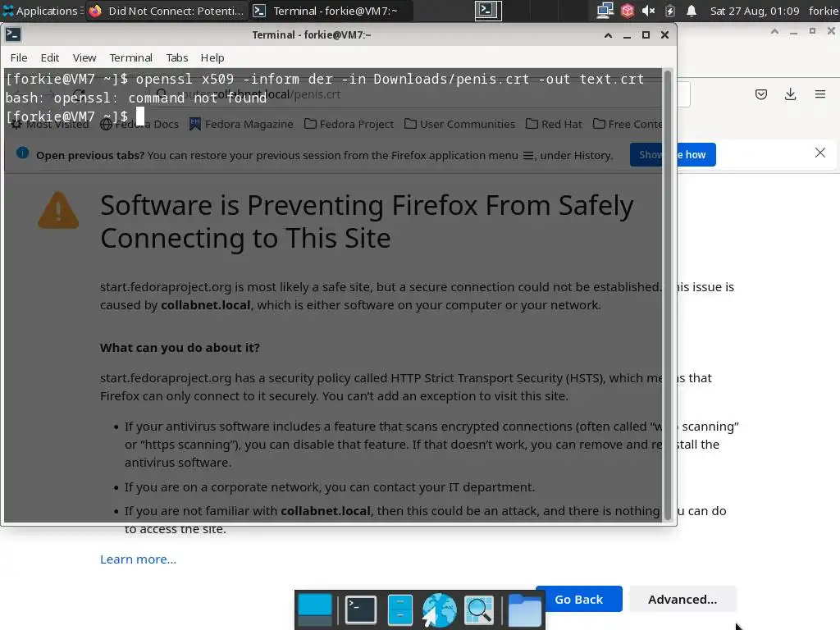The image size is (840, 630).
Task: Maximize the Firefox window
Action: (813, 32)
